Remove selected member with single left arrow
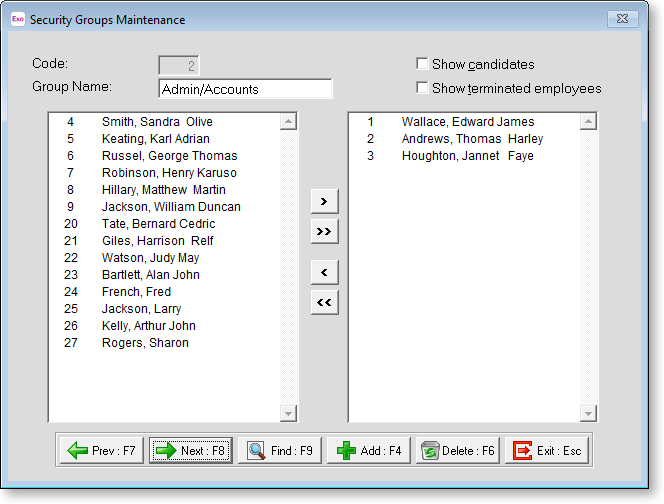Viewport: 664px width, 504px height. tap(324, 273)
